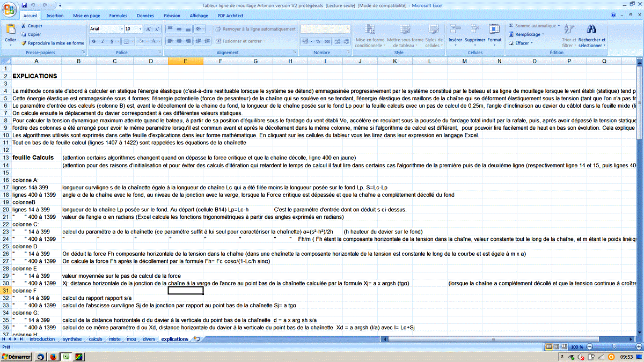Open the Windows Démarrer start menu

16,356
